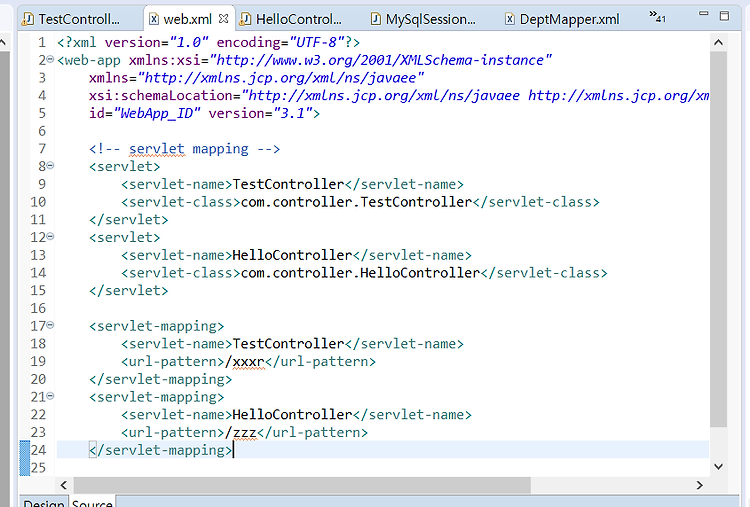Minimize the editor area
The height and width of the screenshot is (507, 750).
pyautogui.click(x=703, y=14)
